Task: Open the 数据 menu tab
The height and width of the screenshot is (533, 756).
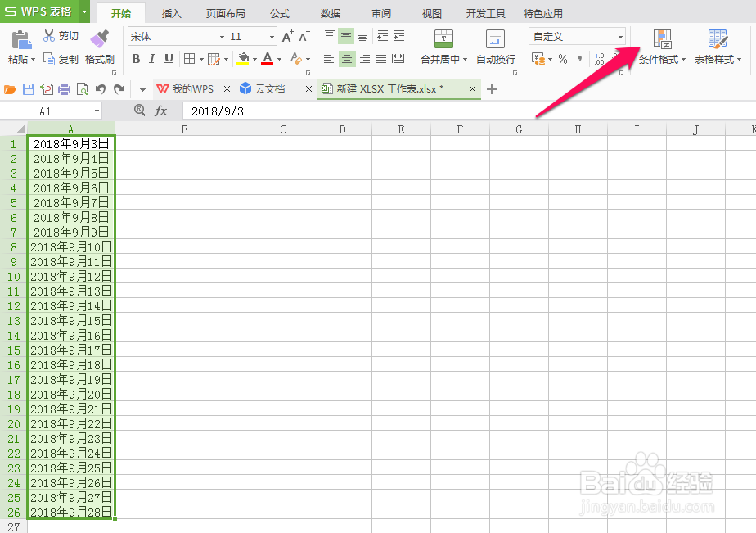Action: click(330, 12)
